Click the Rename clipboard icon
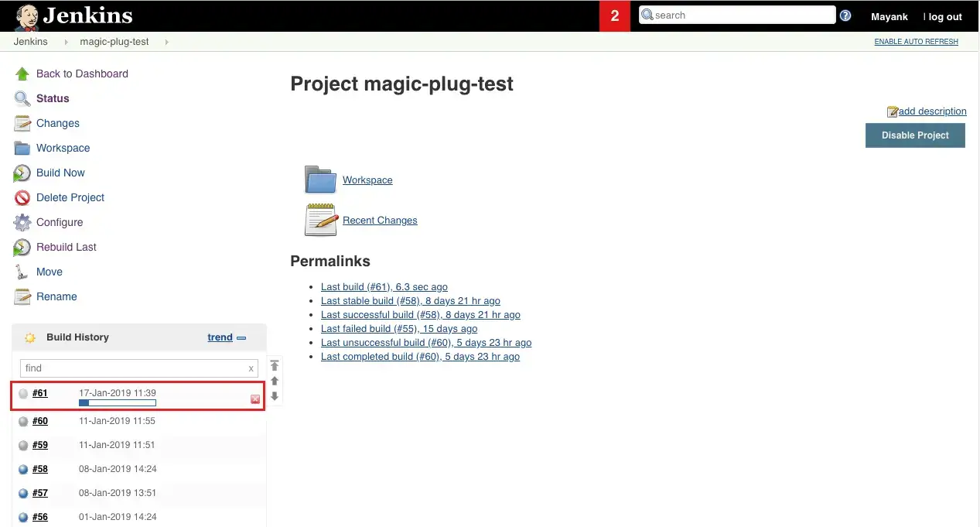 coord(22,296)
